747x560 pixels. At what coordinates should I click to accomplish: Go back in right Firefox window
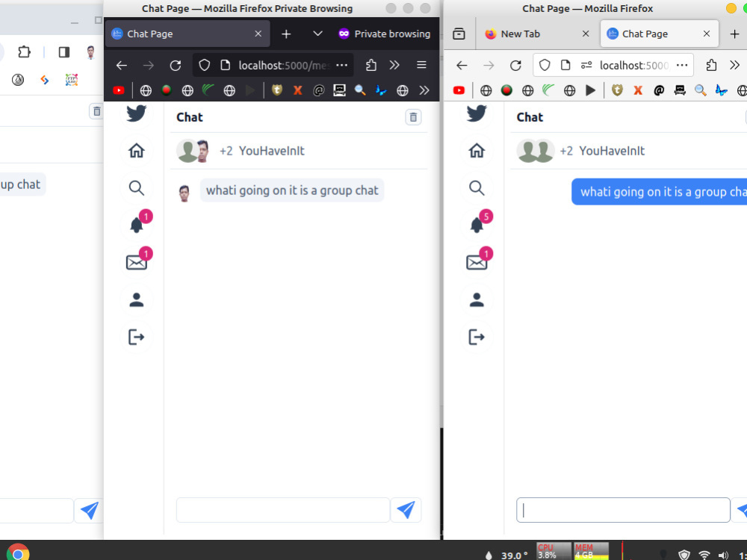(x=462, y=65)
